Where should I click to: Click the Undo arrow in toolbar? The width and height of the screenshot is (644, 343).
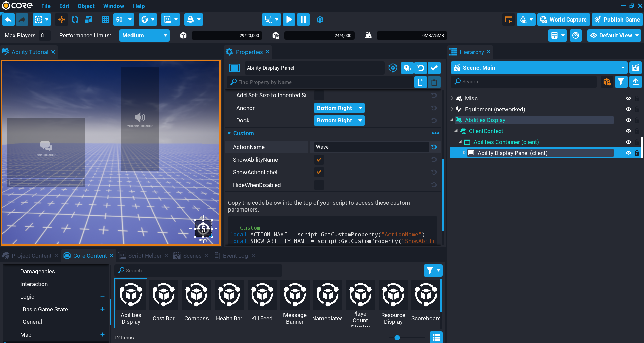coord(9,20)
